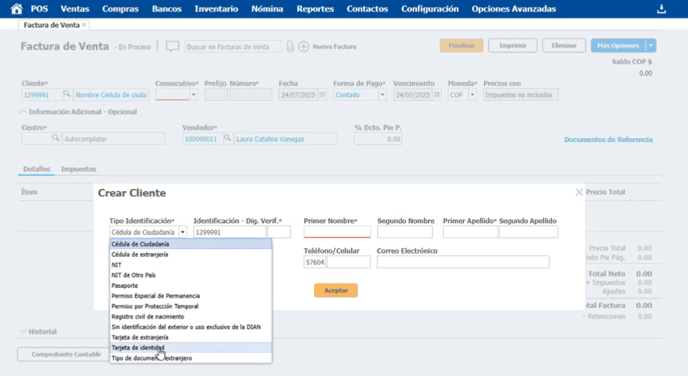Click the Imprimir button

[x=512, y=46]
